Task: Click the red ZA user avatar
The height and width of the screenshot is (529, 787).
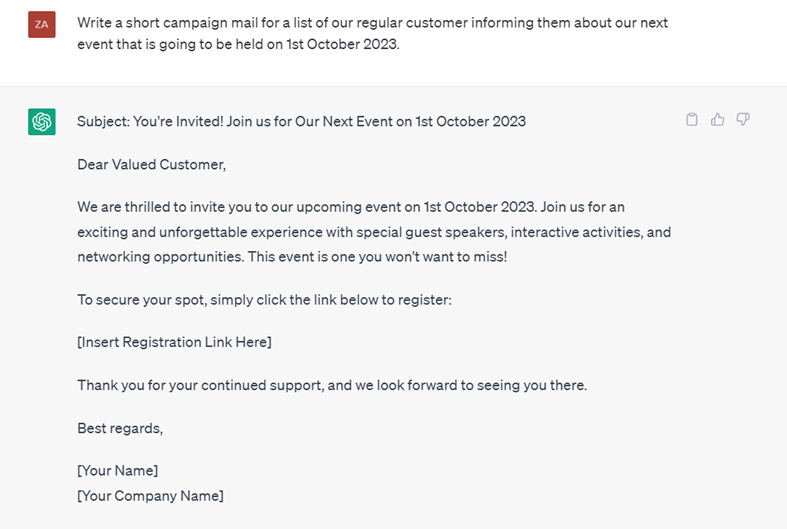Action: (42, 24)
